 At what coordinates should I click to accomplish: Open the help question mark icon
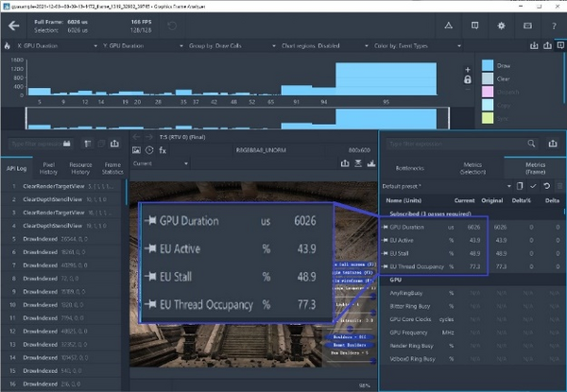pos(552,26)
